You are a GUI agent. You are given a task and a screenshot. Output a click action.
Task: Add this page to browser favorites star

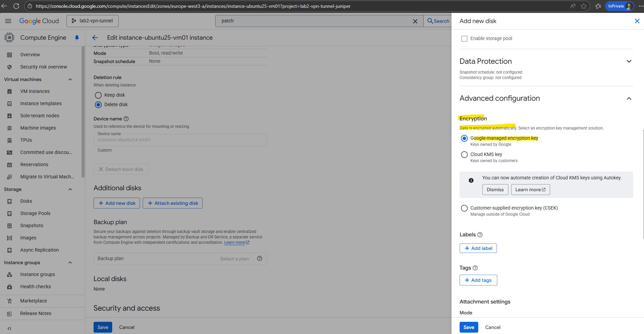pos(583,6)
